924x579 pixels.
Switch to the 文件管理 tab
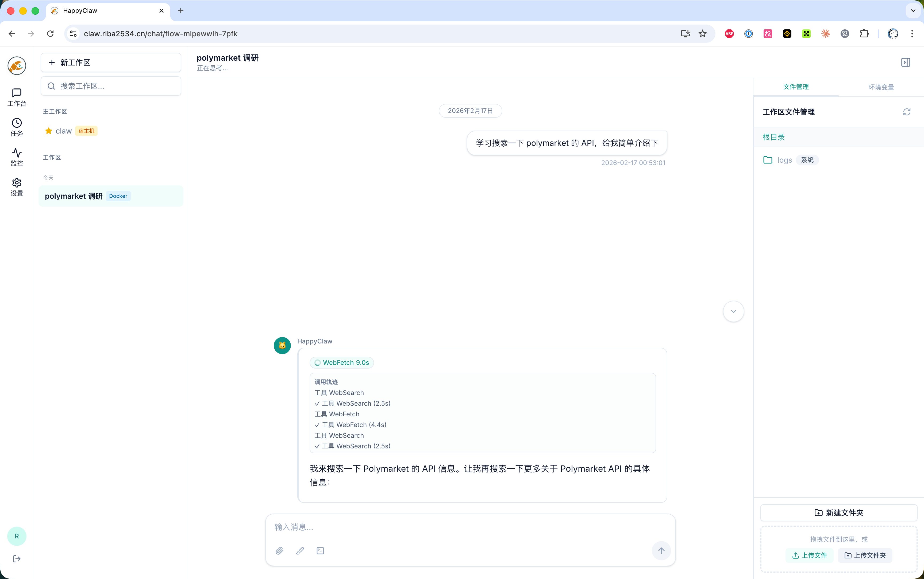point(796,87)
